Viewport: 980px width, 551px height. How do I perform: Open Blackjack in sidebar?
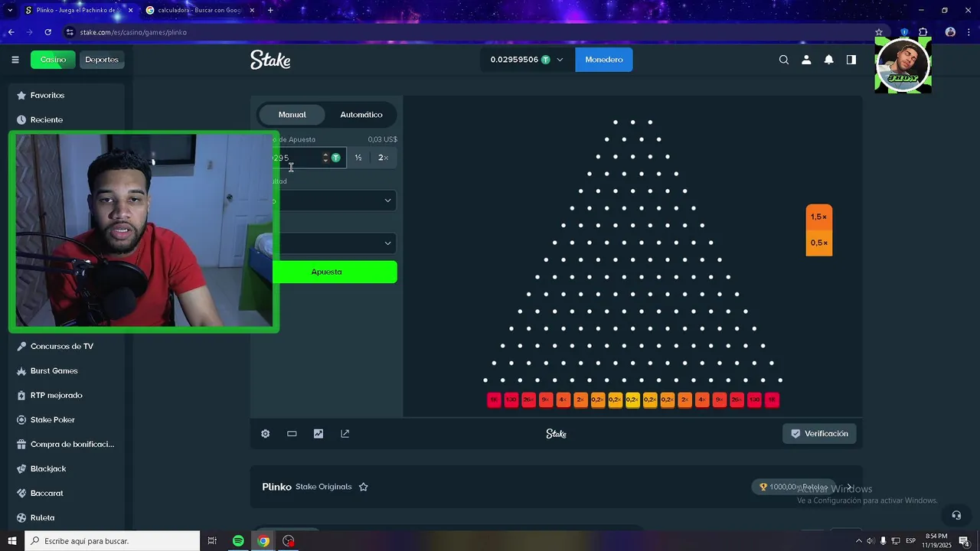pyautogui.click(x=67, y=469)
